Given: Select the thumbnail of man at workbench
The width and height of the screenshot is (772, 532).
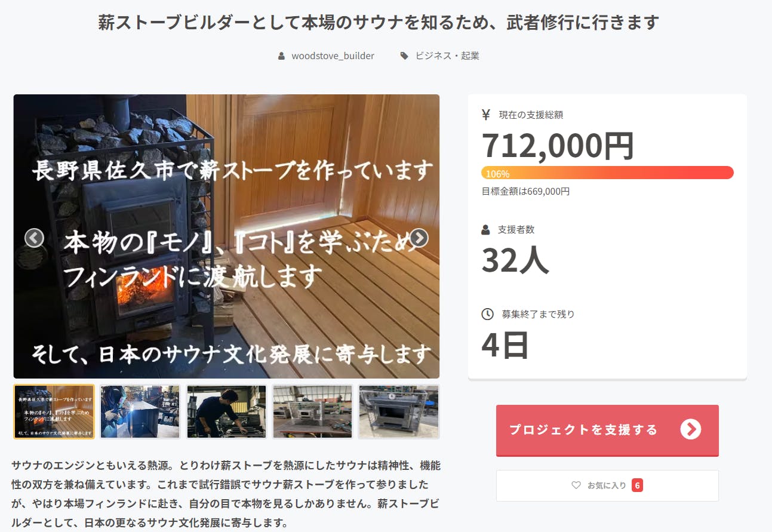Looking at the screenshot, I should (x=226, y=411).
